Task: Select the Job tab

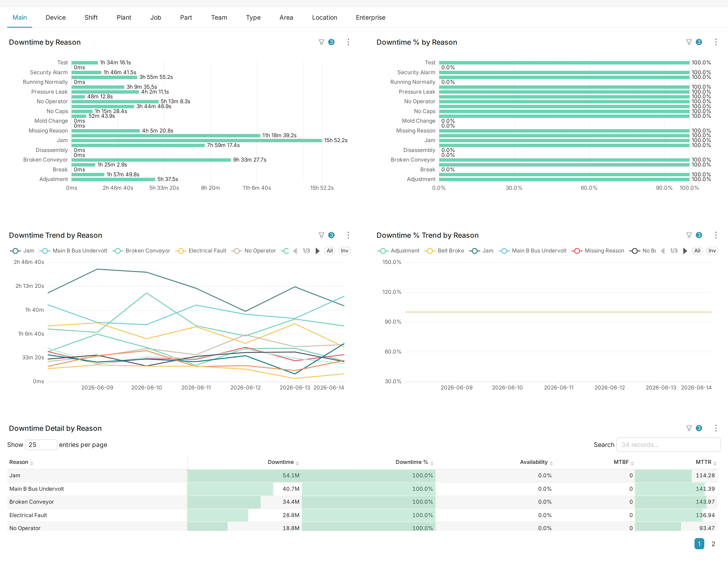Action: (156, 17)
